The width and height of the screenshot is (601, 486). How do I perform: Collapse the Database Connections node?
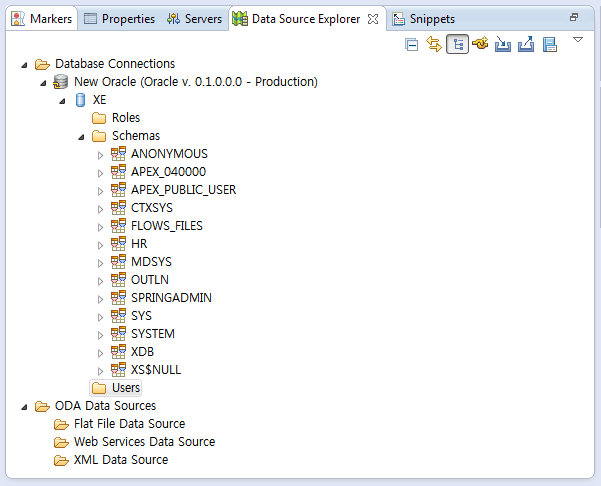[24, 65]
